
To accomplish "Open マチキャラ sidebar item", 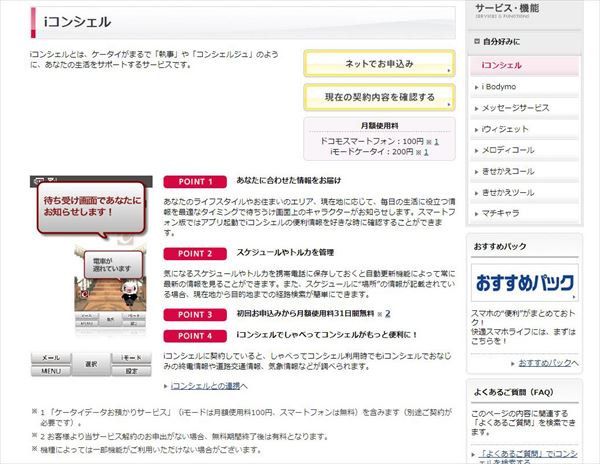I will (524, 213).
